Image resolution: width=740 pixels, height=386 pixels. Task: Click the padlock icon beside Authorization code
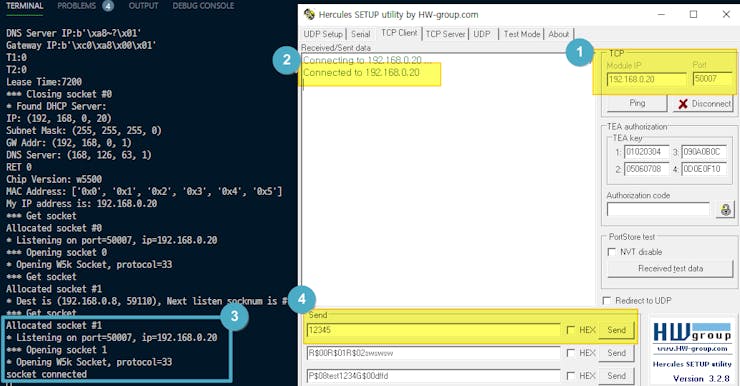pyautogui.click(x=725, y=209)
